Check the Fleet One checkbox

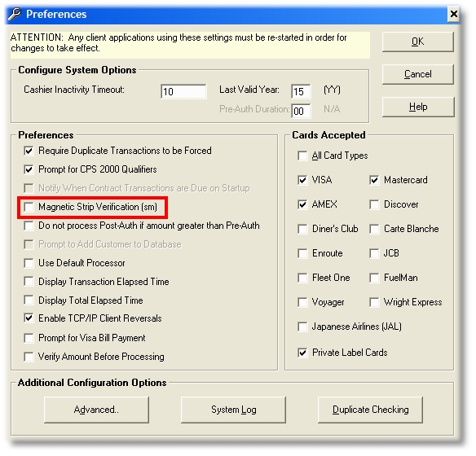(302, 278)
